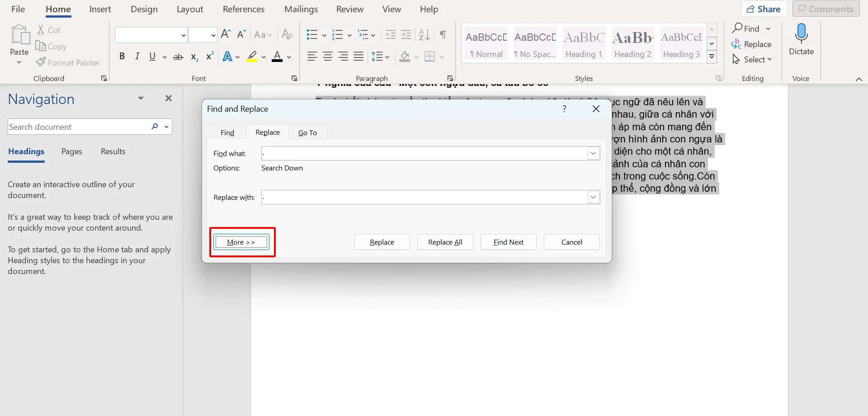This screenshot has width=868, height=416.
Task: Decrease font size with Shrink Font icon
Action: (241, 34)
